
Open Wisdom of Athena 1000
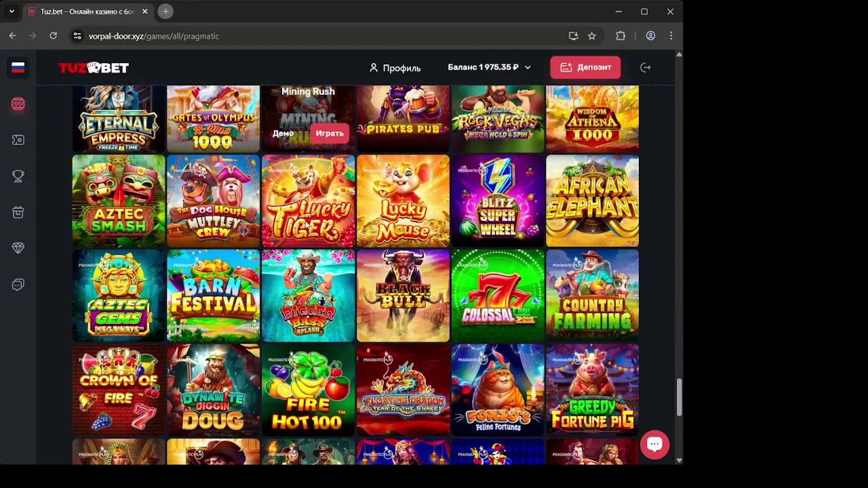(x=593, y=118)
